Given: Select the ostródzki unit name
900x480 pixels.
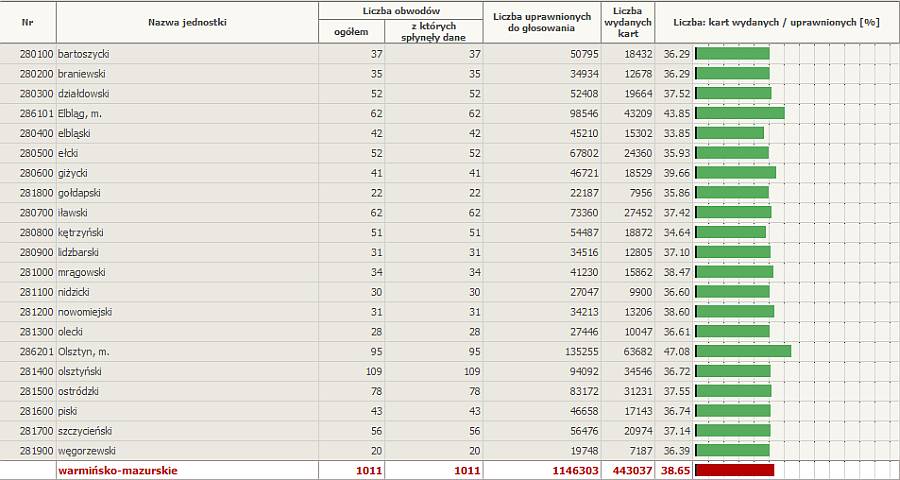Looking at the screenshot, I should [79, 391].
